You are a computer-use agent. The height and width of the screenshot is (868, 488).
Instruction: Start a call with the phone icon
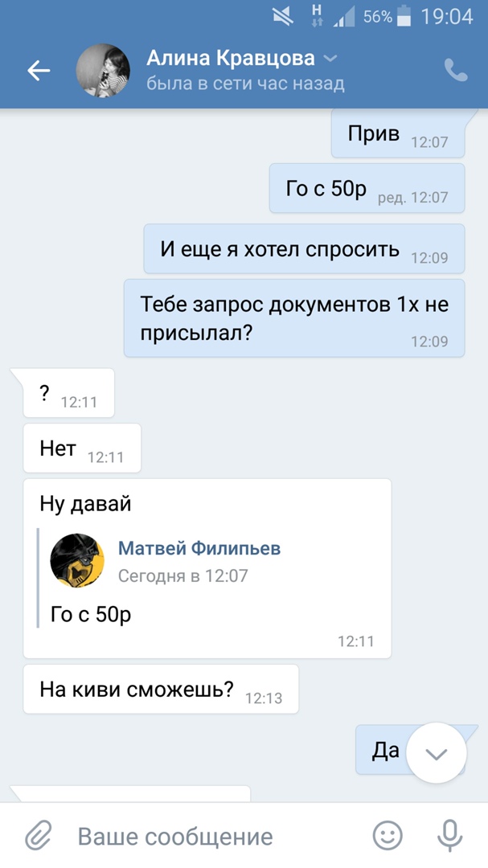[x=456, y=70]
